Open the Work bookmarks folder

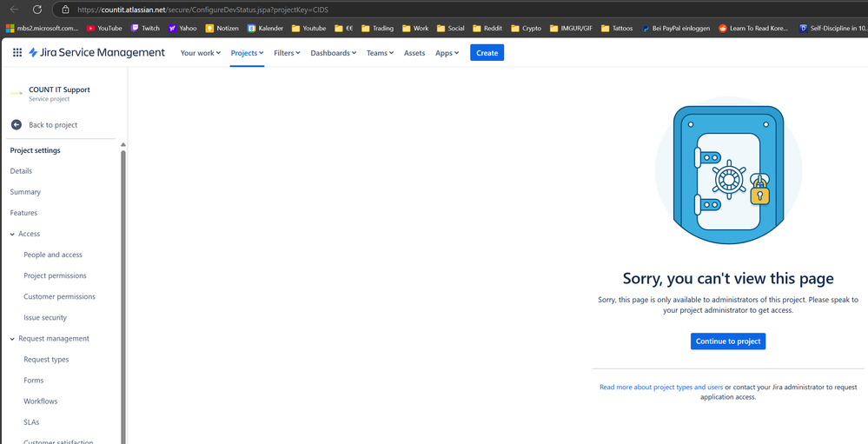(x=415, y=28)
